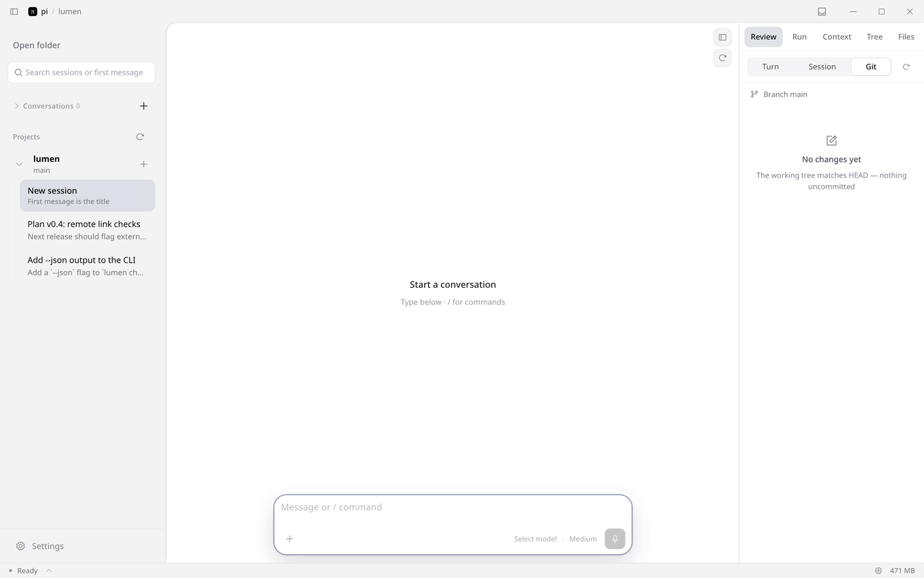
Task: Open the Run tab
Action: (800, 37)
